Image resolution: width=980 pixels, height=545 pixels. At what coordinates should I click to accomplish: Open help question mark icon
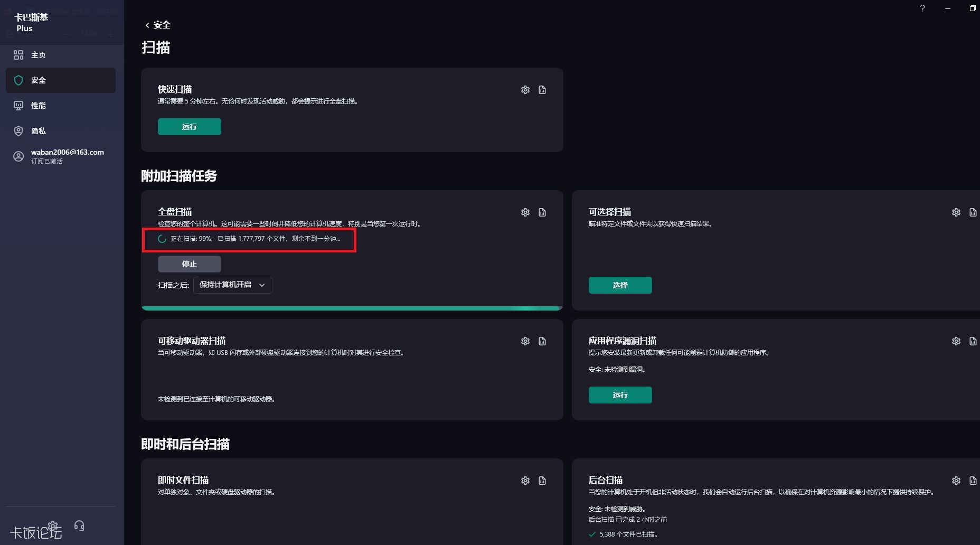point(922,8)
